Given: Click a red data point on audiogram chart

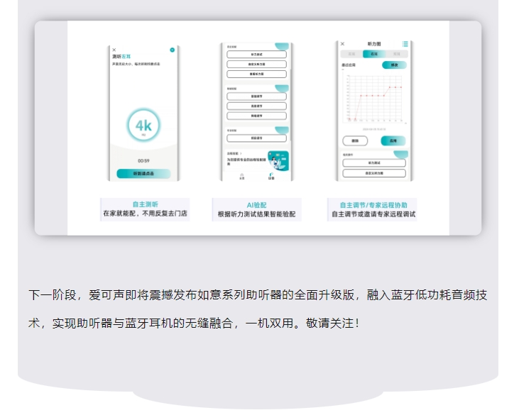Looking at the screenshot, I should click(x=361, y=95).
